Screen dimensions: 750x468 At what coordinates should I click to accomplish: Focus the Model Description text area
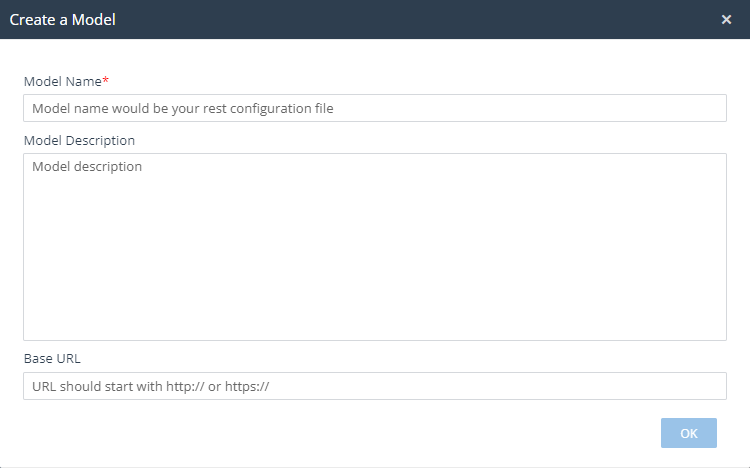374,246
